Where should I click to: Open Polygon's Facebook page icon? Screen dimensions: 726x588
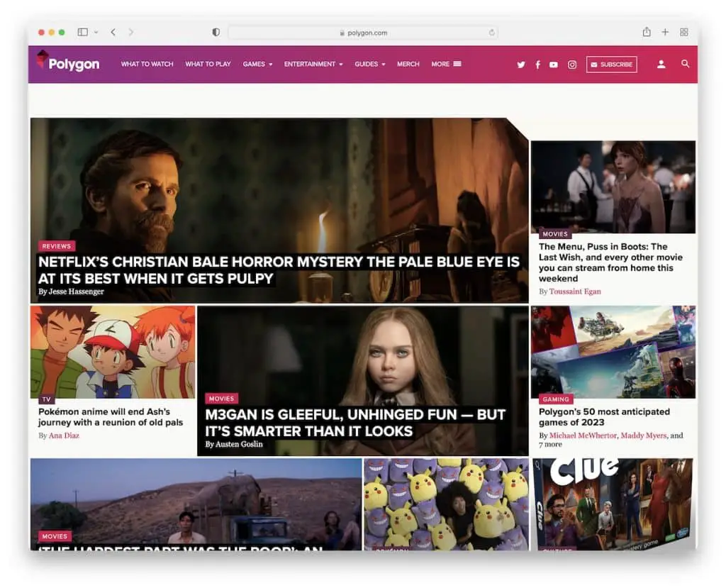(x=537, y=65)
